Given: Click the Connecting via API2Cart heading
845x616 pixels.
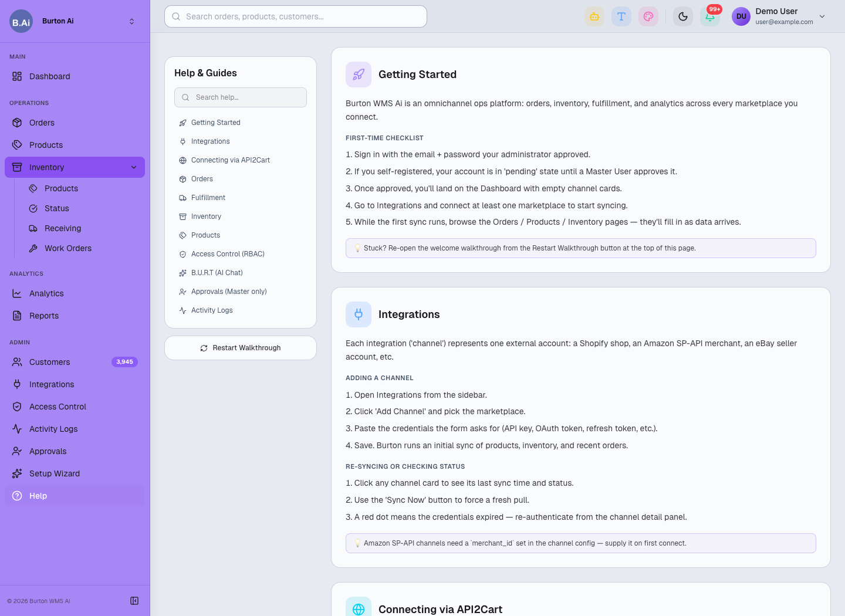Looking at the screenshot, I should [440, 609].
